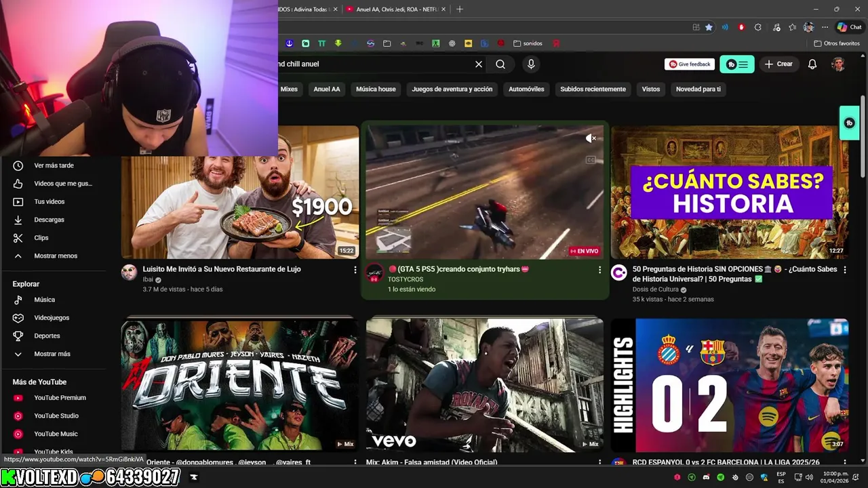Clear the YouTube search box text
The image size is (868, 488).
click(479, 64)
